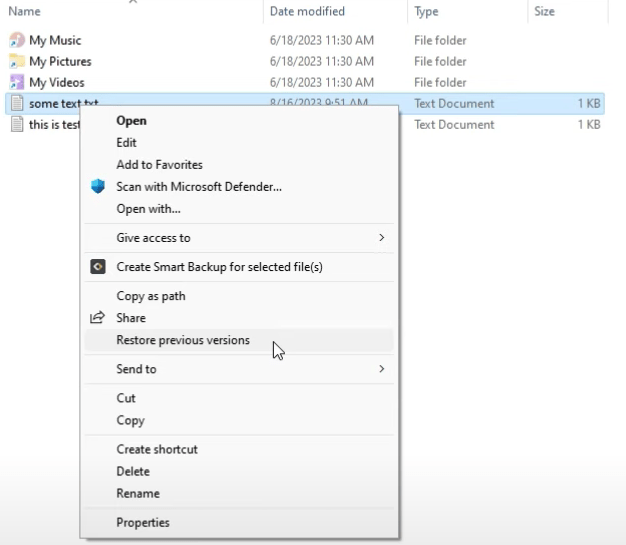Click the some text.txt file icon
Viewport: 626px width, 545px height.
[x=17, y=103]
